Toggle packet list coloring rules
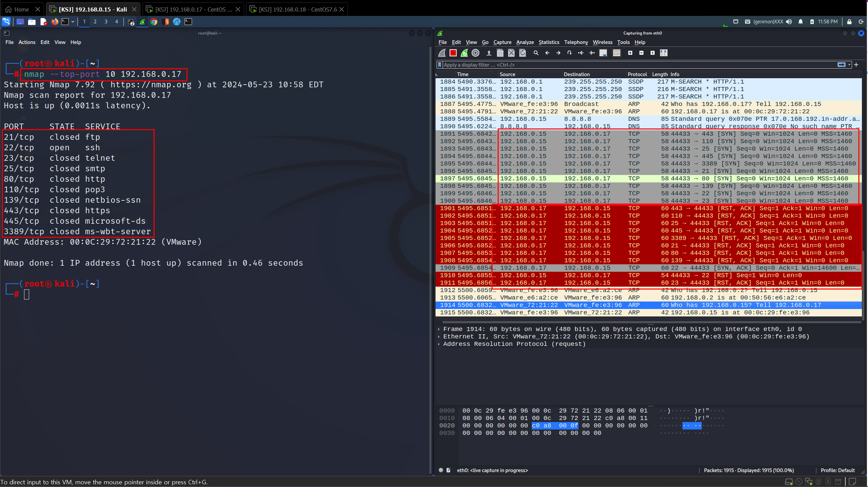This screenshot has width=868, height=487. (x=616, y=53)
